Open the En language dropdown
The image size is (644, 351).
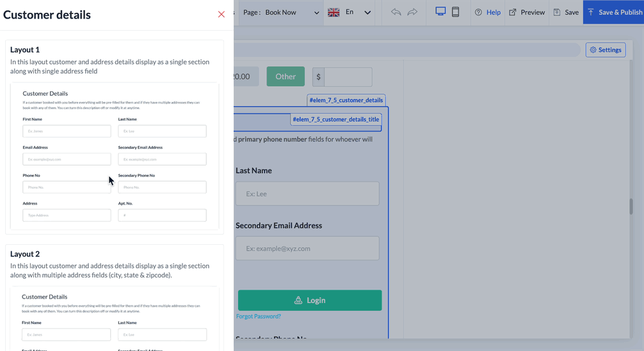pos(350,12)
